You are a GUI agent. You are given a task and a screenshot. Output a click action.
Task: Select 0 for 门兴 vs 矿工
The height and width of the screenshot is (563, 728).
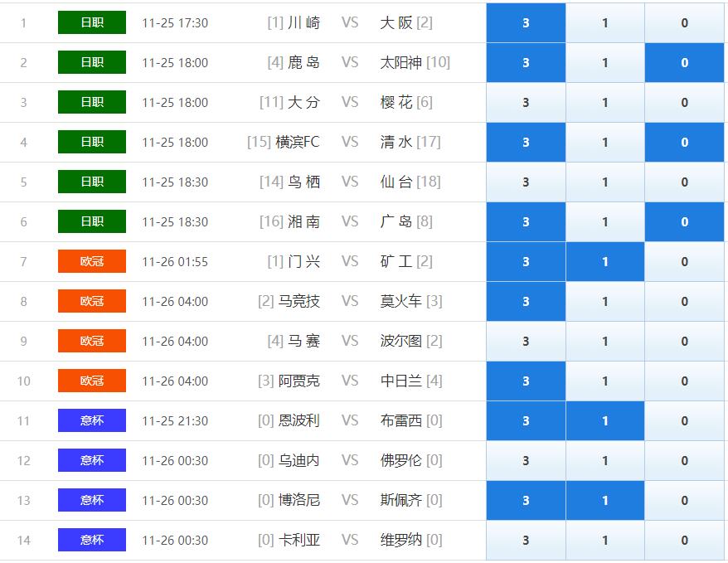click(x=684, y=262)
